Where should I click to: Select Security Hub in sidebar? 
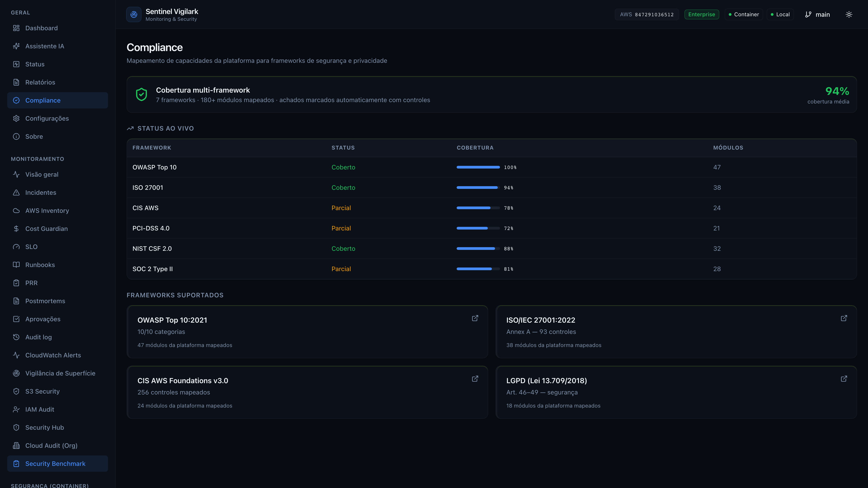coord(58,427)
